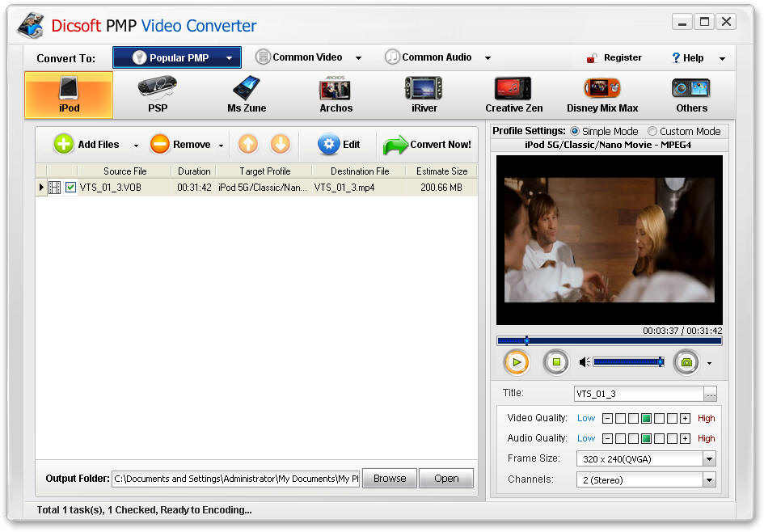Click the Open output folder button

click(445, 479)
